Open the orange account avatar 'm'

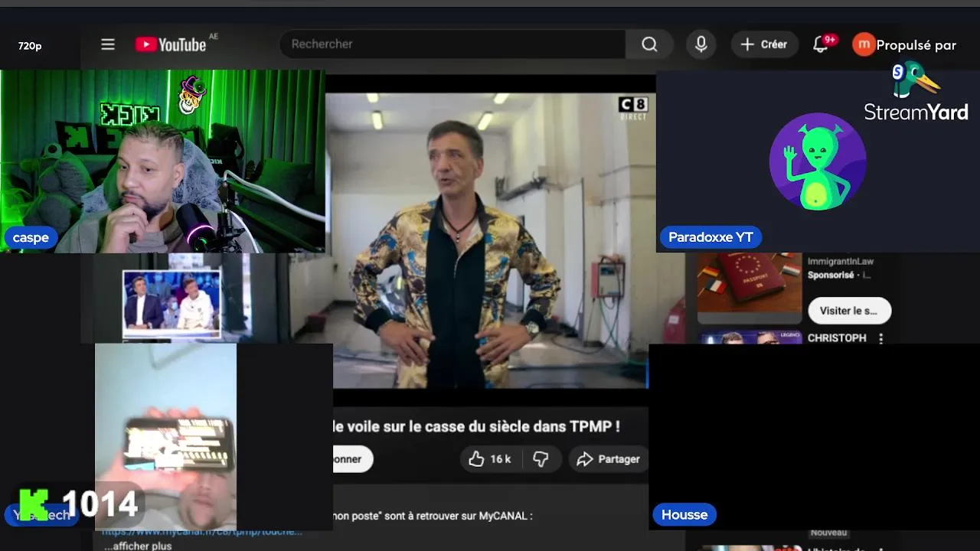[864, 44]
